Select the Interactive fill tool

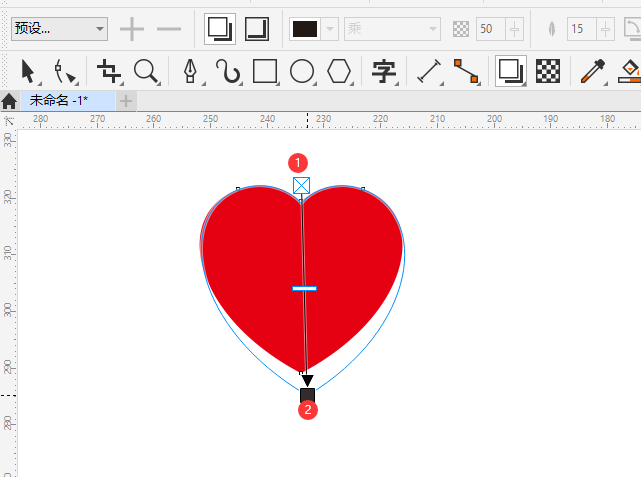[x=630, y=72]
